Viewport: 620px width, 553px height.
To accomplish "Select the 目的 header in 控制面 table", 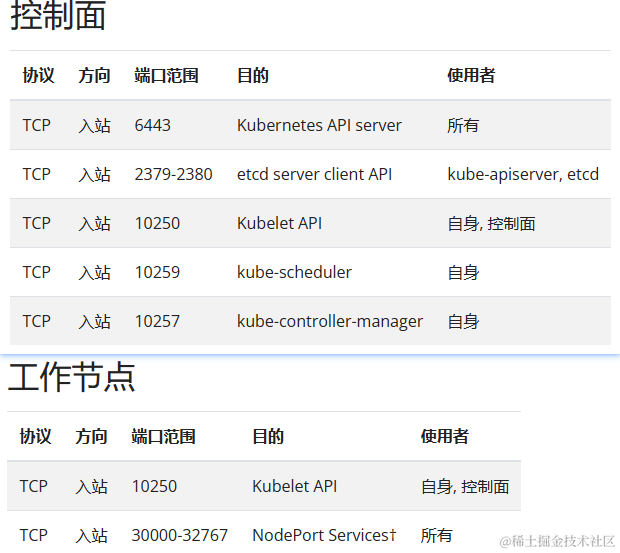I will click(253, 75).
